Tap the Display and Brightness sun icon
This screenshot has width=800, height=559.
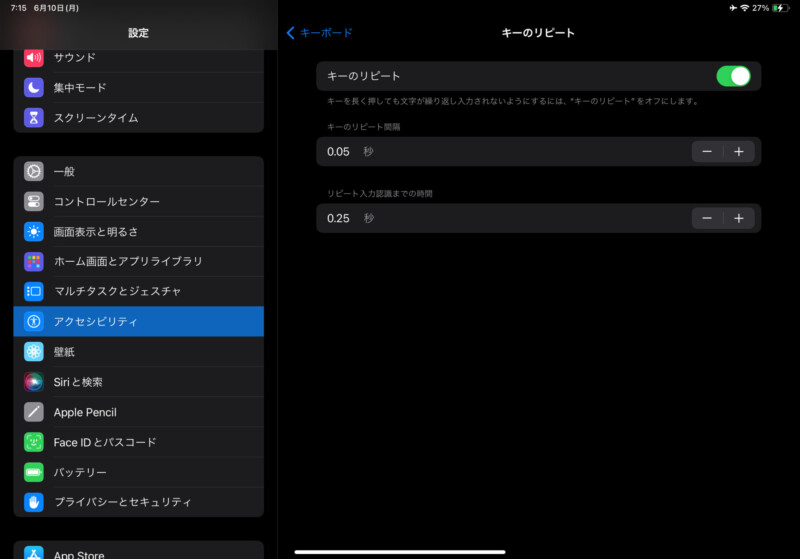(x=34, y=232)
